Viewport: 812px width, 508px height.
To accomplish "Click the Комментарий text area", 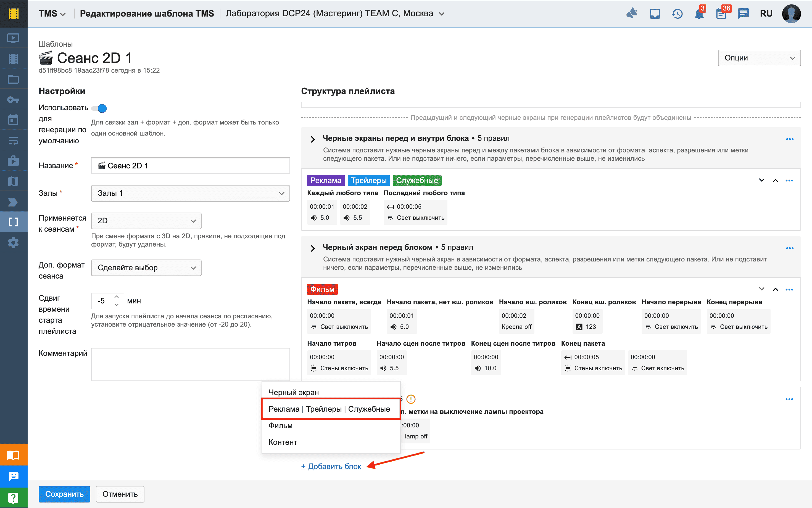I will pos(190,364).
